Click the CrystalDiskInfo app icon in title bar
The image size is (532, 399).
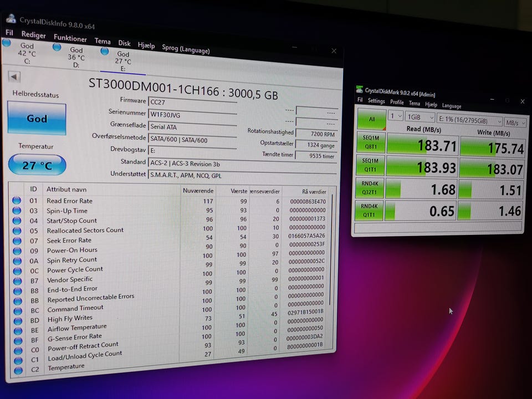click(x=11, y=18)
